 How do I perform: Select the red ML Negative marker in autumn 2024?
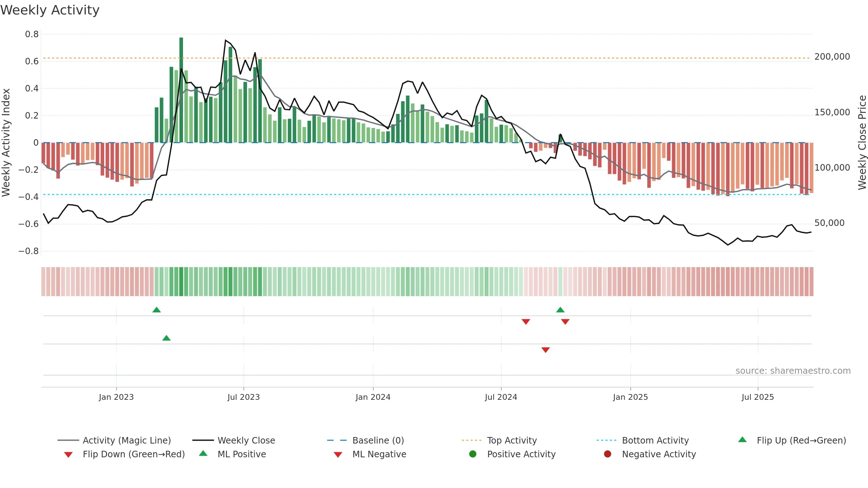tap(546, 350)
